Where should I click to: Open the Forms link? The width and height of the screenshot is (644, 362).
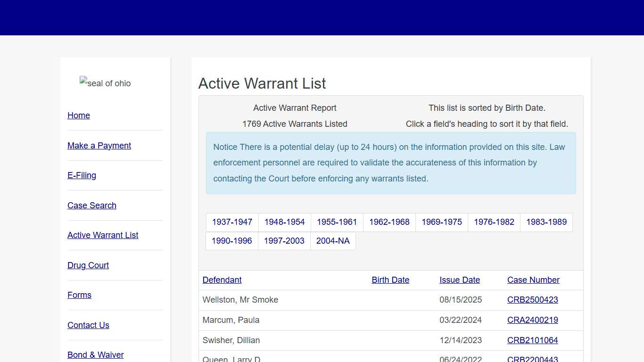click(x=79, y=295)
